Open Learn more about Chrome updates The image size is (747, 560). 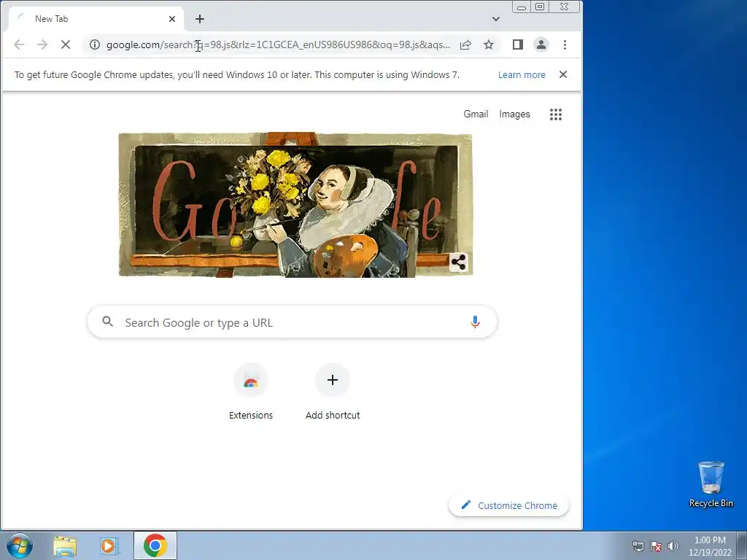(x=522, y=75)
